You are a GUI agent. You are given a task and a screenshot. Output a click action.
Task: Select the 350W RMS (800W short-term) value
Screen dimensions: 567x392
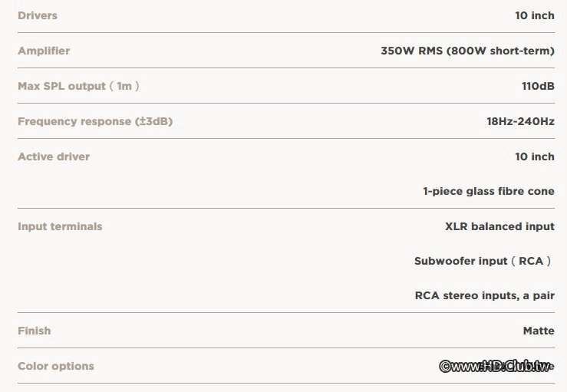click(467, 51)
